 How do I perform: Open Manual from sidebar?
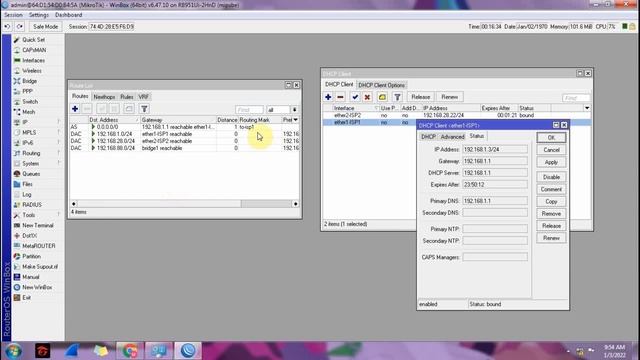(x=31, y=277)
